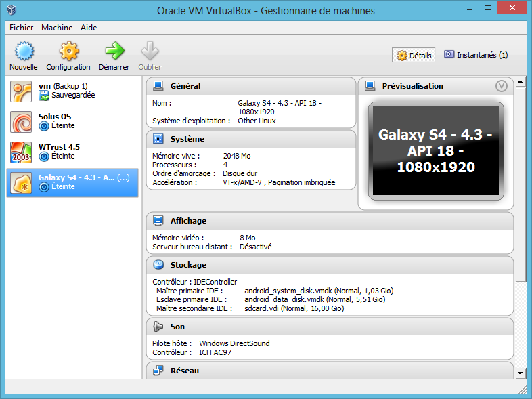Viewport: 532px width, 399px height.
Task: Click the '2048 Mo' memory value
Action: pos(237,156)
